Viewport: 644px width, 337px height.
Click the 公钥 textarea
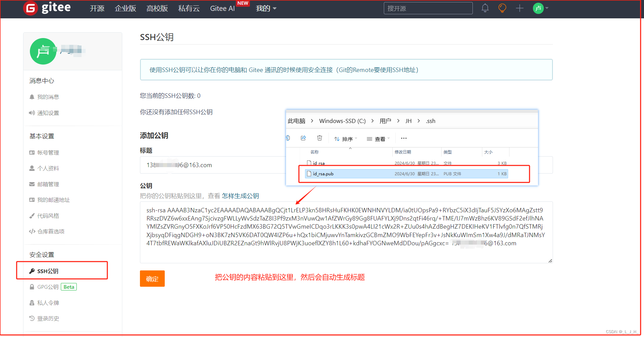pyautogui.click(x=346, y=232)
